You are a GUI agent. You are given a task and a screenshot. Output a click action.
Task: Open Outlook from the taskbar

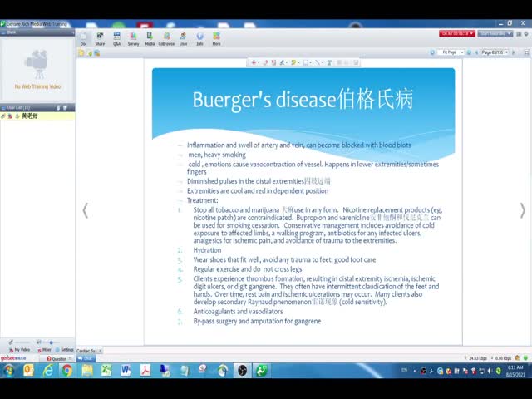(x=28, y=371)
